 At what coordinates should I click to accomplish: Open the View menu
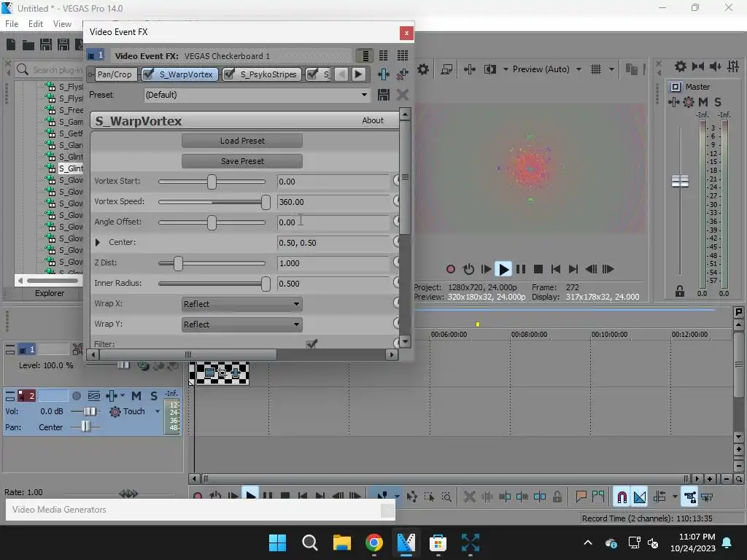tap(63, 24)
